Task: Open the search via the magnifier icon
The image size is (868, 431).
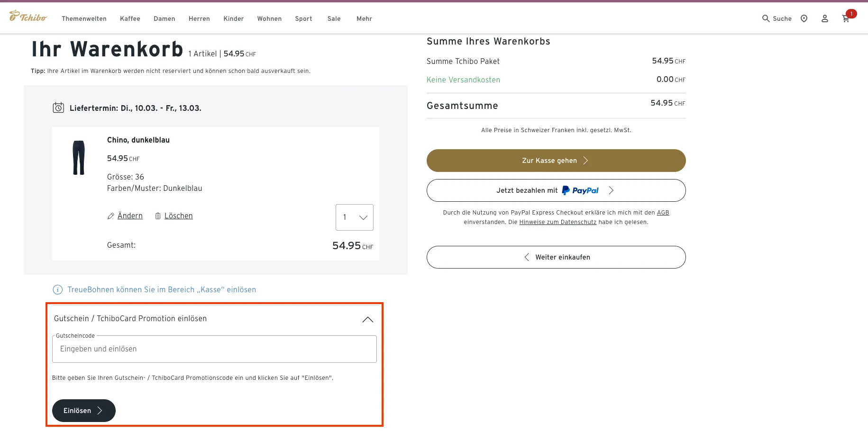Action: coord(765,18)
